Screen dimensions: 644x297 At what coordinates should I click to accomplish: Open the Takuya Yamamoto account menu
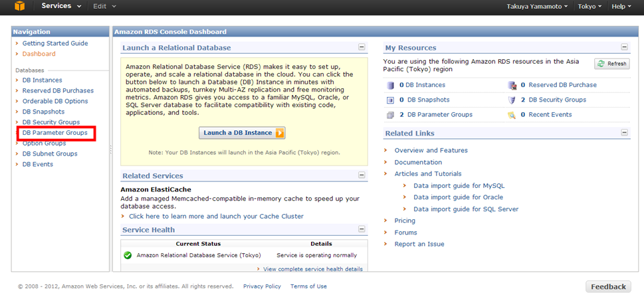point(536,7)
